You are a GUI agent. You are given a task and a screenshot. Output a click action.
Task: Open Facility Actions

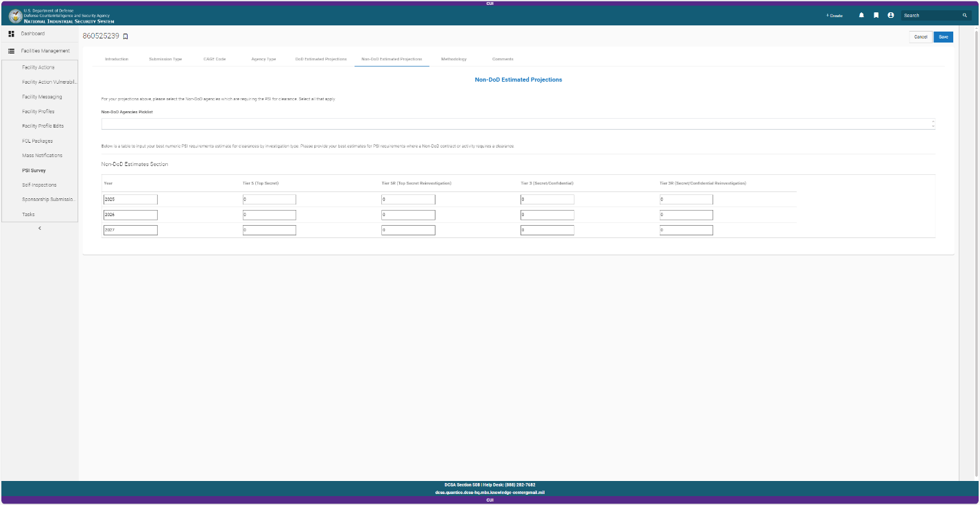40,67
